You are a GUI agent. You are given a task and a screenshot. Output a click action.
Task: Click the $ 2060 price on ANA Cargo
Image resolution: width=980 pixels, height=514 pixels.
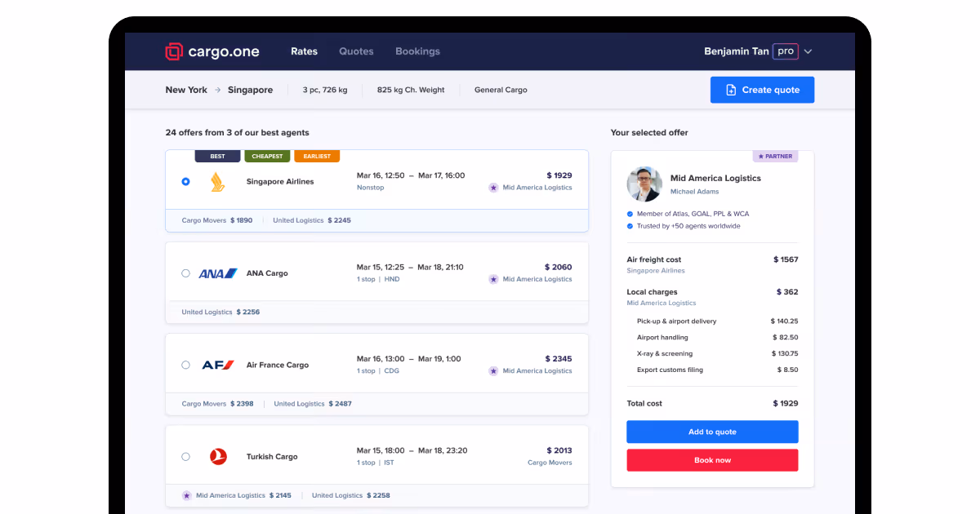(x=559, y=267)
